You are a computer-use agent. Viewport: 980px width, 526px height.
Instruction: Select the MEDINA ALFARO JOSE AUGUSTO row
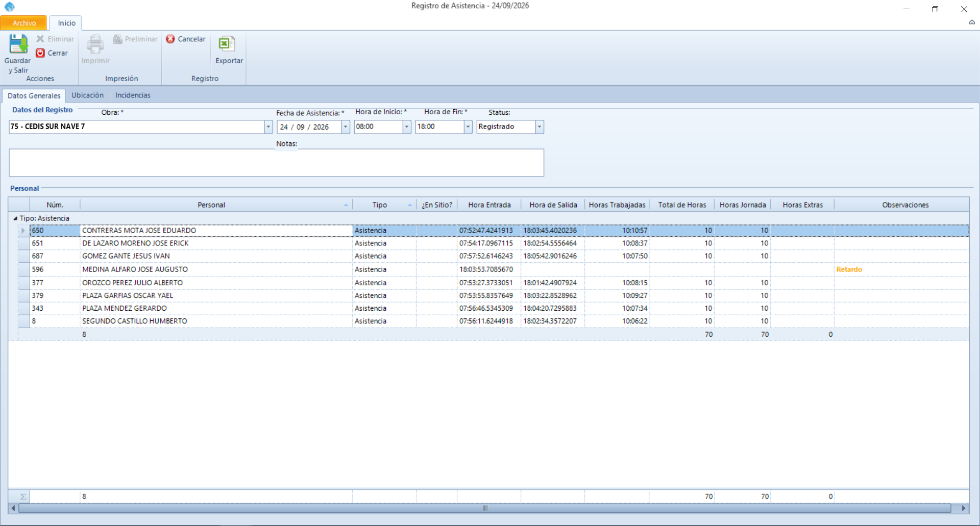click(494, 269)
